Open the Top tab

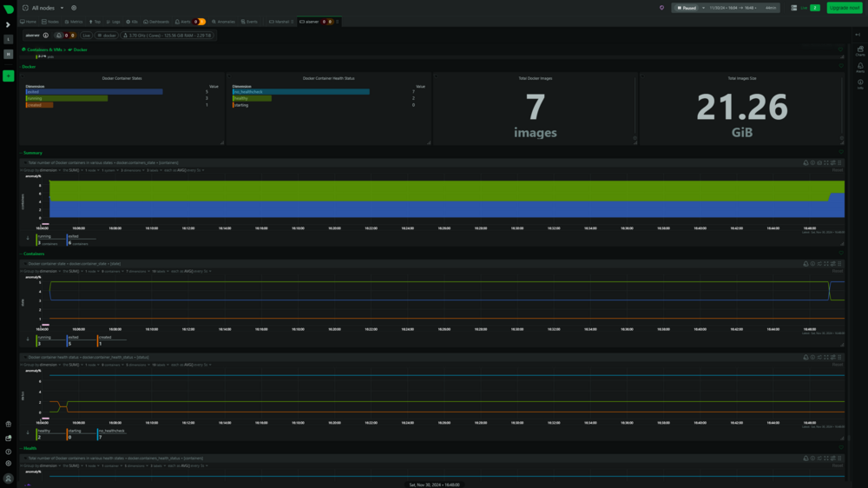[95, 22]
